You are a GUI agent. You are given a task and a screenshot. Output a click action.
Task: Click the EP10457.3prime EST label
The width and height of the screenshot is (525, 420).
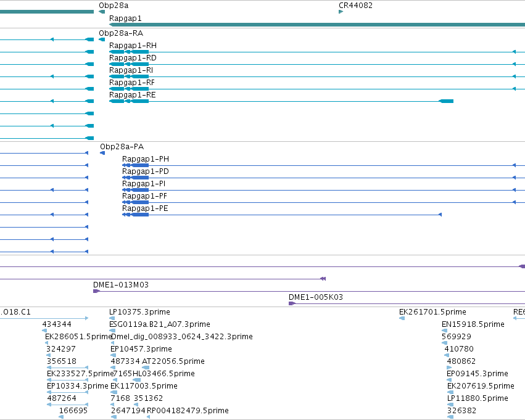click(x=141, y=349)
